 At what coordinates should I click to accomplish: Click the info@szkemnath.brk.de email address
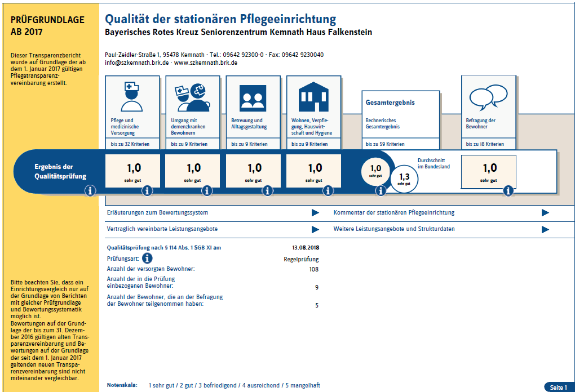pos(137,63)
